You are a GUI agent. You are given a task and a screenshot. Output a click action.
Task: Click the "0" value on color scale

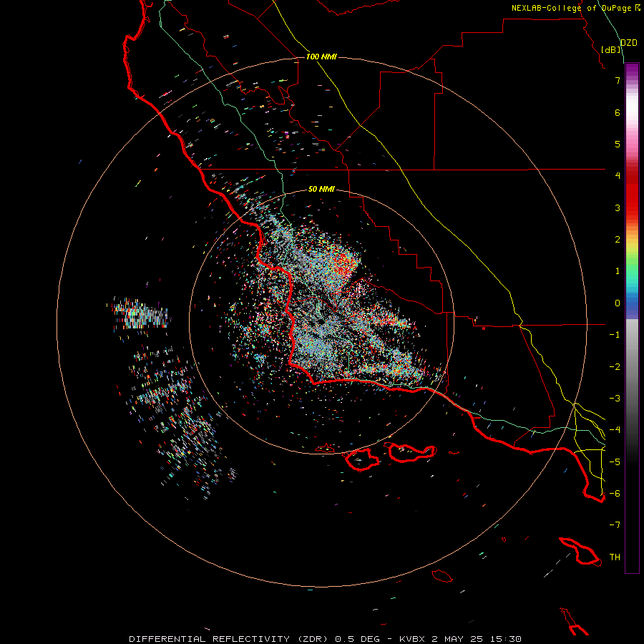click(618, 303)
